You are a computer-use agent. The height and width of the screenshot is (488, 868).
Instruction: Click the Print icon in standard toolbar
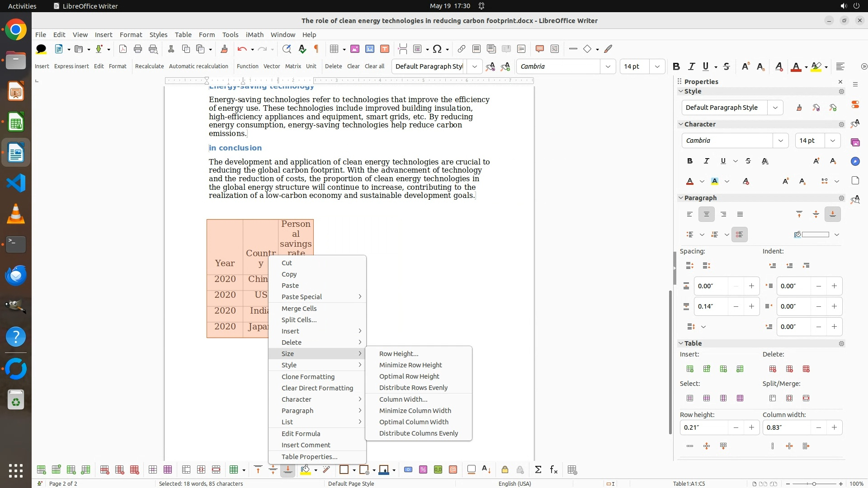tap(138, 49)
